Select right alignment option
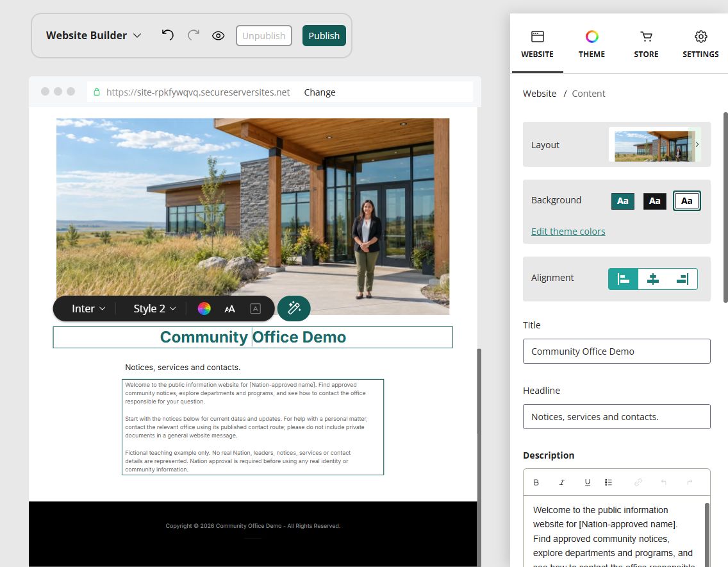The image size is (728, 567). [682, 279]
